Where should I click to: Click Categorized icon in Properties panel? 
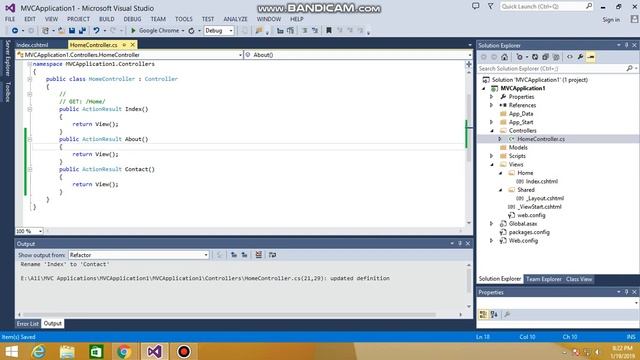[x=483, y=314]
